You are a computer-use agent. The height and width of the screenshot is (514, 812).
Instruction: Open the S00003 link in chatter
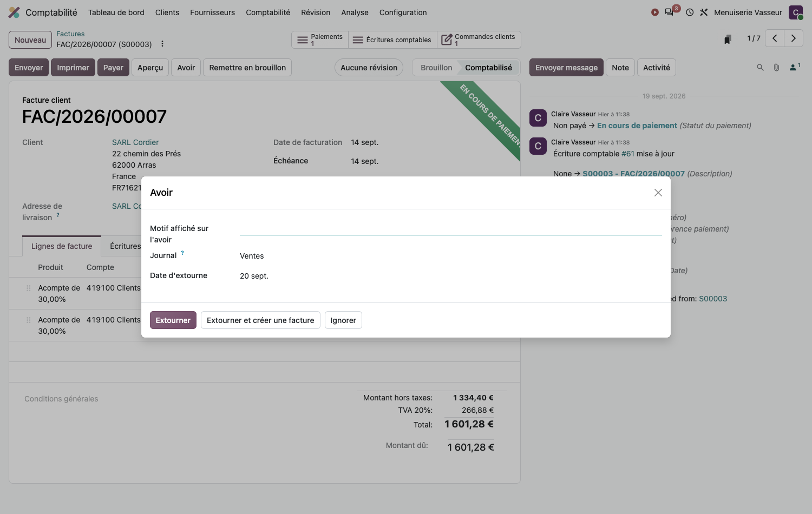[x=713, y=299]
